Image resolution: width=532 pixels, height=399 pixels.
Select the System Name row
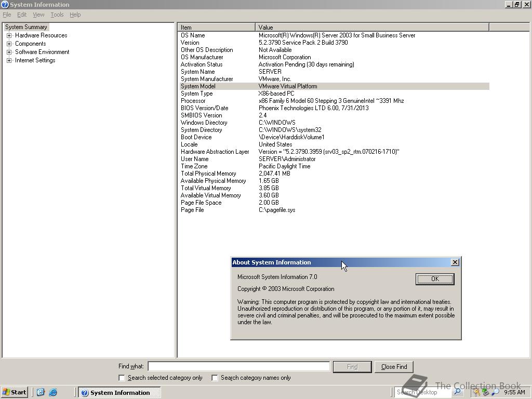coord(334,72)
